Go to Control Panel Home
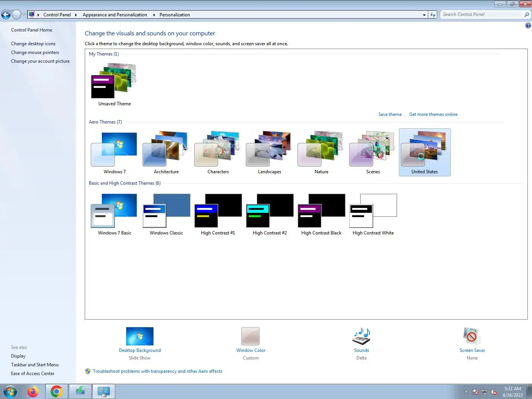This screenshot has width=532, height=399. (x=32, y=30)
